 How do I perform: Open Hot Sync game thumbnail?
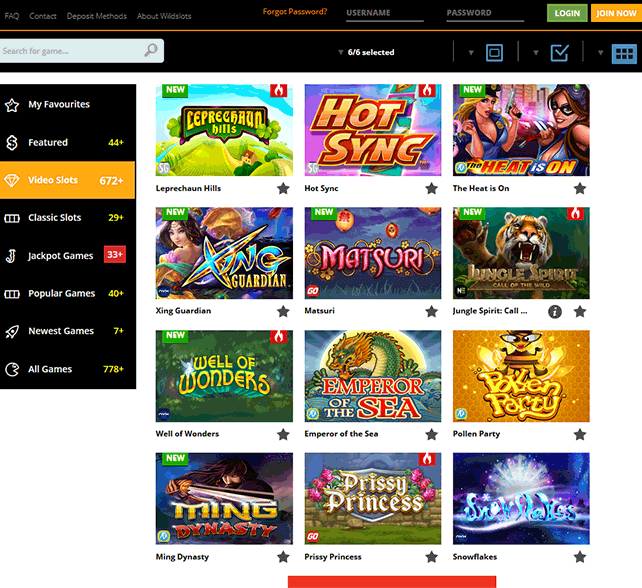[x=373, y=130]
